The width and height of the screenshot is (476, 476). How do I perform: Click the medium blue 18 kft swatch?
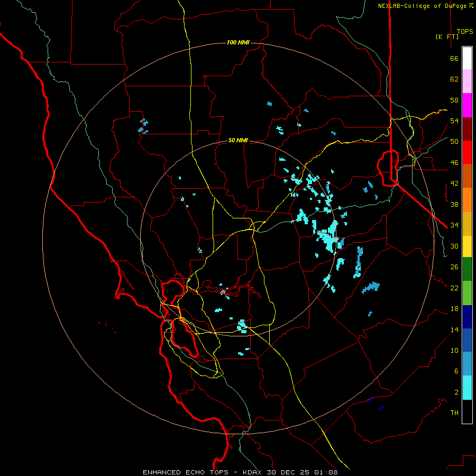coord(467,340)
